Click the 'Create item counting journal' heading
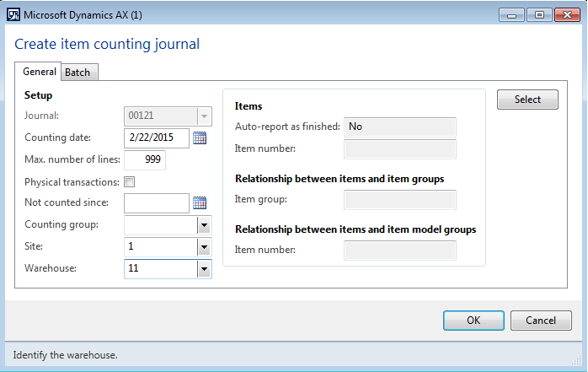Screen dimensions: 588x372 click(x=107, y=45)
